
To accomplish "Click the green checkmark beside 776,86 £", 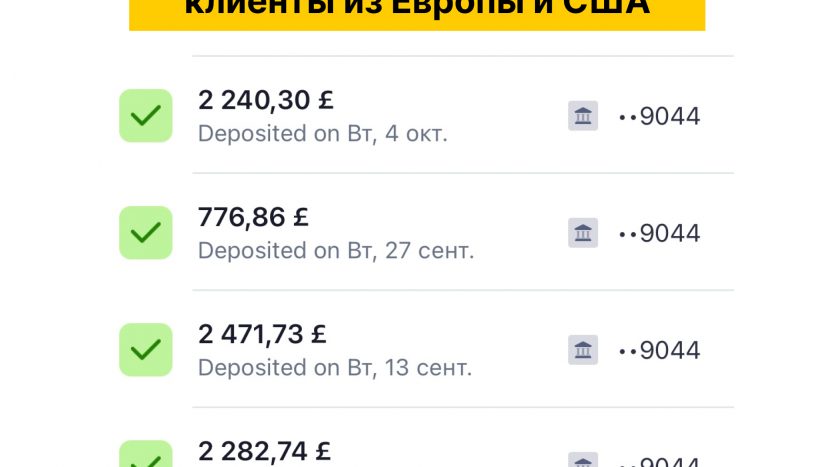I will (146, 233).
